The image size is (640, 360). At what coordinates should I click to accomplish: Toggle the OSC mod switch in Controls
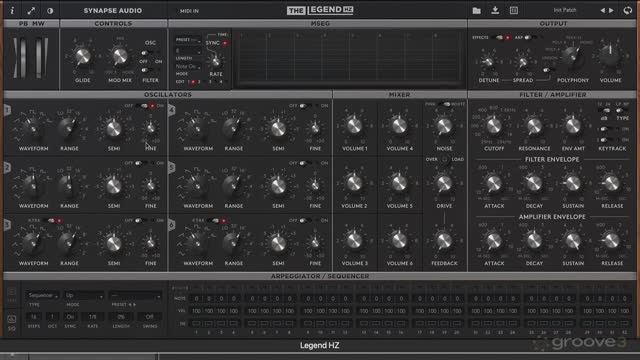coord(146,53)
